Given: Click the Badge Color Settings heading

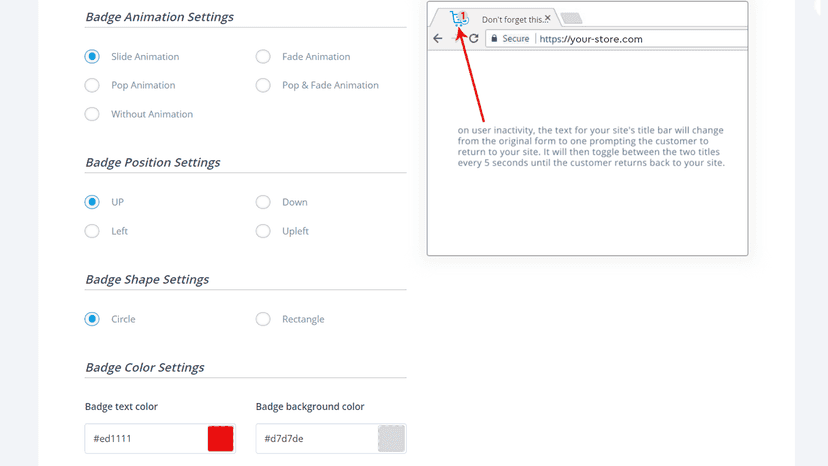Looking at the screenshot, I should 145,367.
